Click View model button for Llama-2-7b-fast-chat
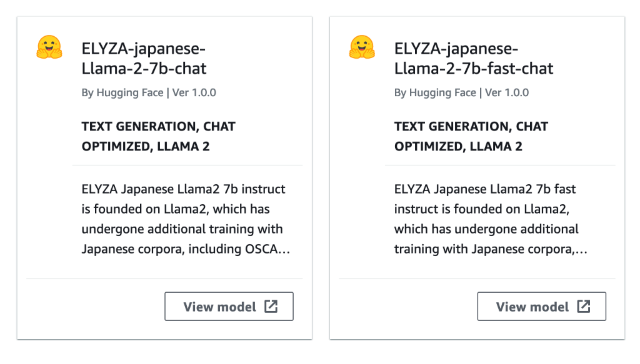 pyautogui.click(x=541, y=306)
